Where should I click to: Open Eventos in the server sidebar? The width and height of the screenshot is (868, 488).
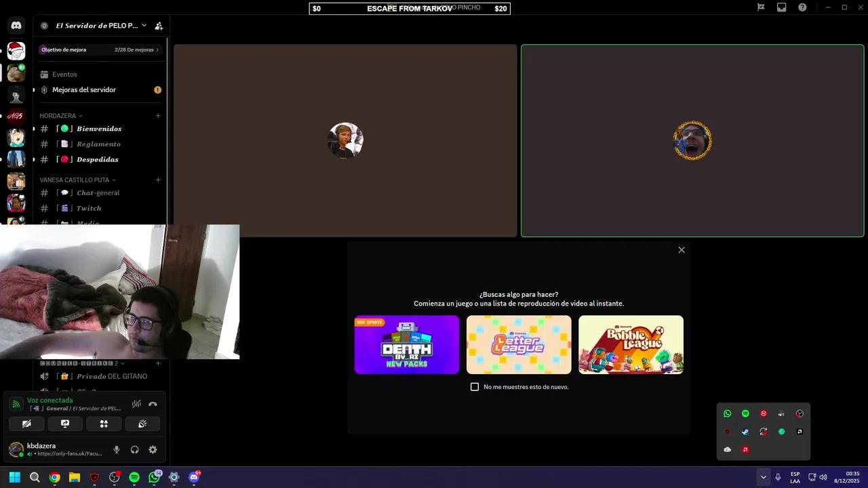tap(100, 75)
